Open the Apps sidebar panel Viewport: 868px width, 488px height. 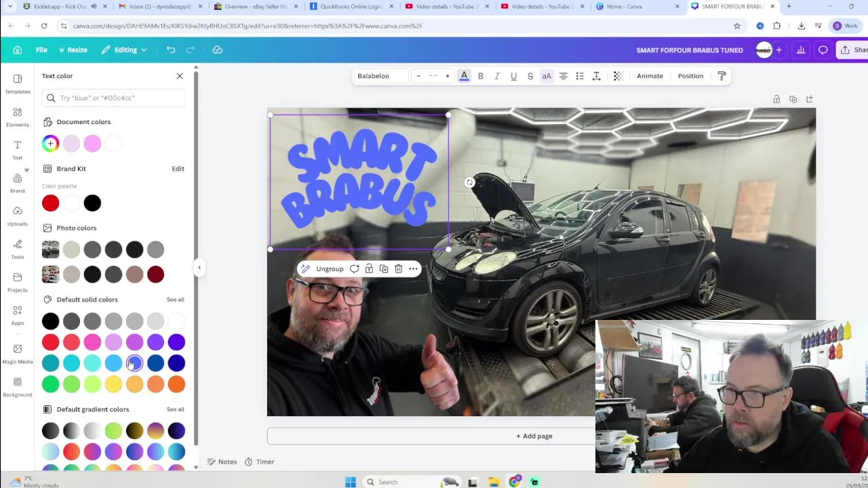click(17, 315)
